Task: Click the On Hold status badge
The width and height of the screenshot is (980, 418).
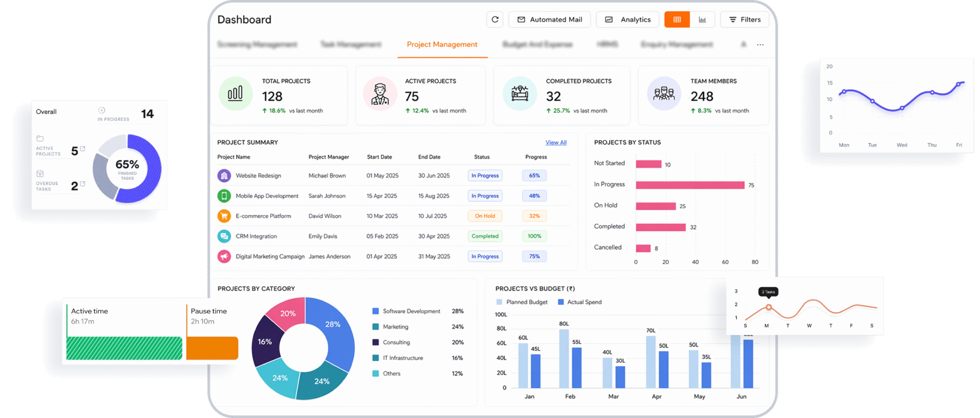Action: [x=485, y=216]
